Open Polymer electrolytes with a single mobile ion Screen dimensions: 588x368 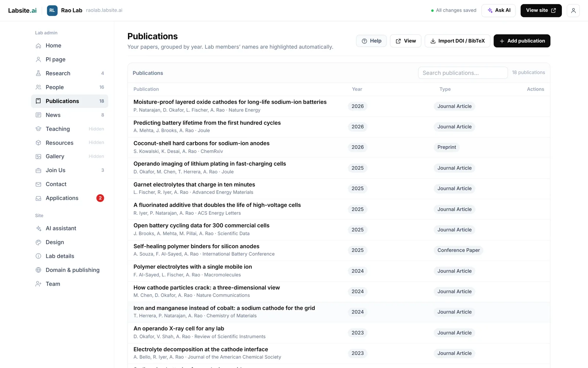pos(193,267)
